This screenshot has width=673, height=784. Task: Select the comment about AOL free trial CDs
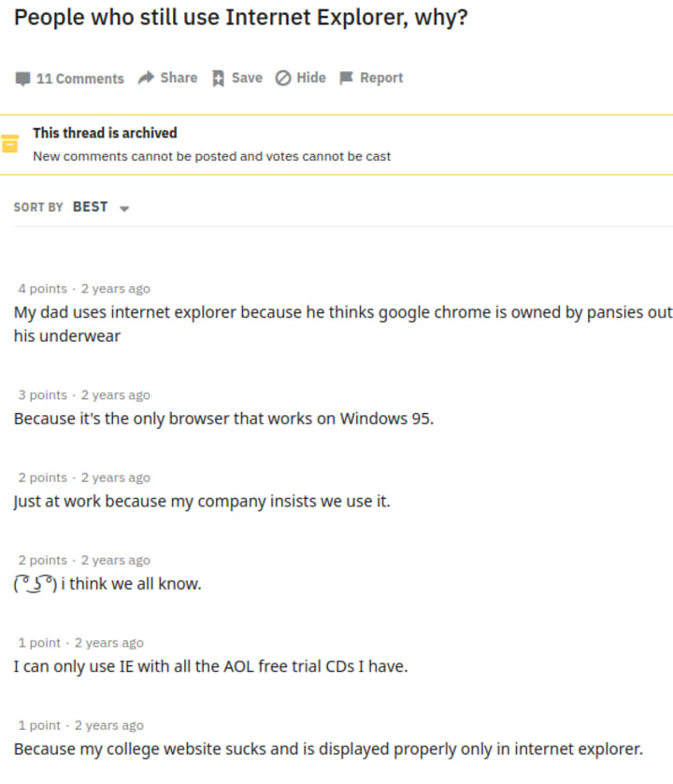[x=210, y=667]
